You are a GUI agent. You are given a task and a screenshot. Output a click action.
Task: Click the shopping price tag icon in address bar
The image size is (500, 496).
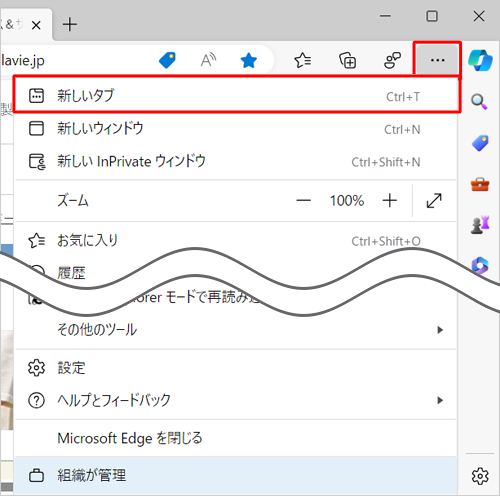click(x=167, y=60)
